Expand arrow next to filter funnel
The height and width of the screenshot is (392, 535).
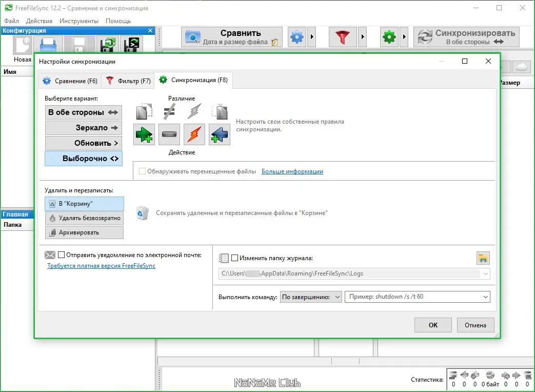point(362,37)
